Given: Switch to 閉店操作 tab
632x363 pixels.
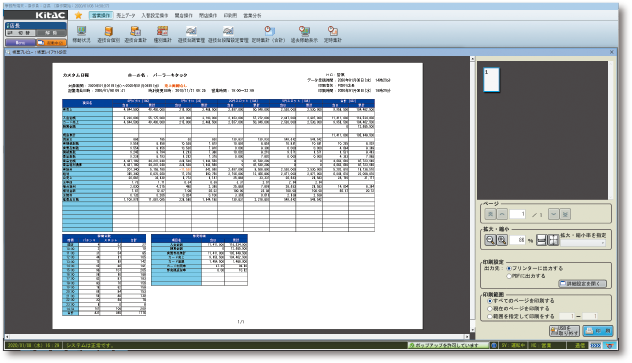Looking at the screenshot, I should coord(208,15).
